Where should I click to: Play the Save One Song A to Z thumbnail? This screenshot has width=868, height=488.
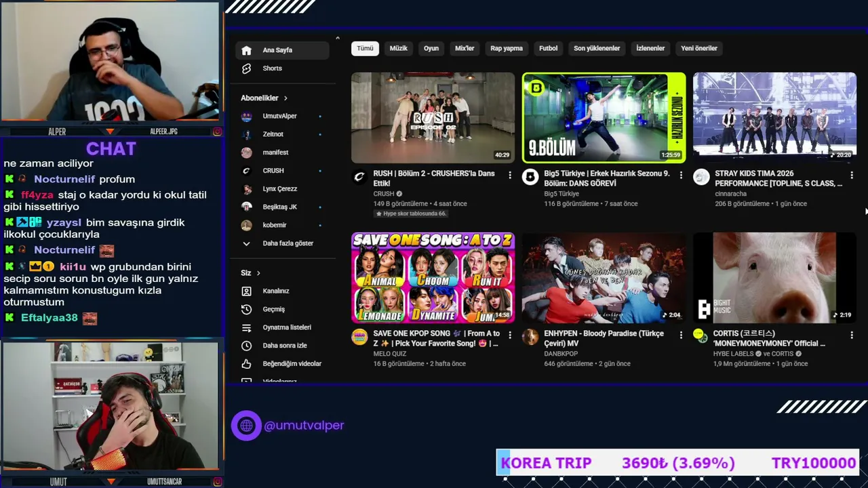[x=433, y=277]
